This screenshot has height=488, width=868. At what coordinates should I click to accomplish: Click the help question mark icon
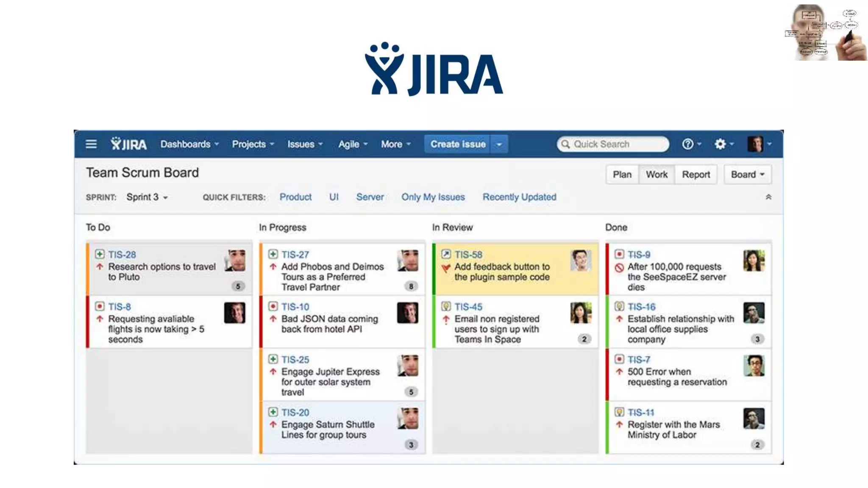[x=687, y=144]
